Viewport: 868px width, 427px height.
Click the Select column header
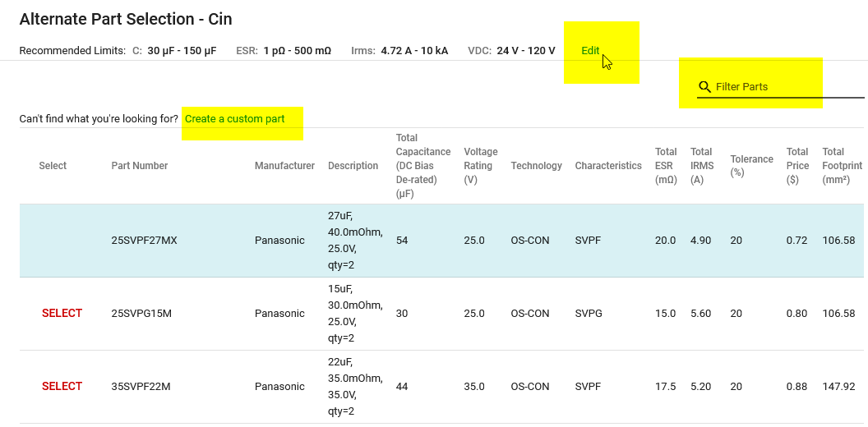pos(53,166)
